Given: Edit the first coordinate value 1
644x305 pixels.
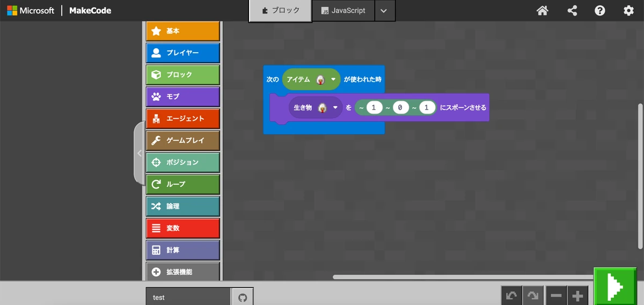Looking at the screenshot, I should click(374, 108).
